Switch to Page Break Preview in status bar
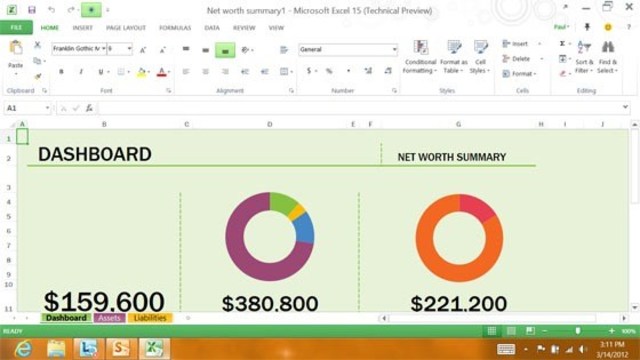640x360 pixels. (530, 331)
